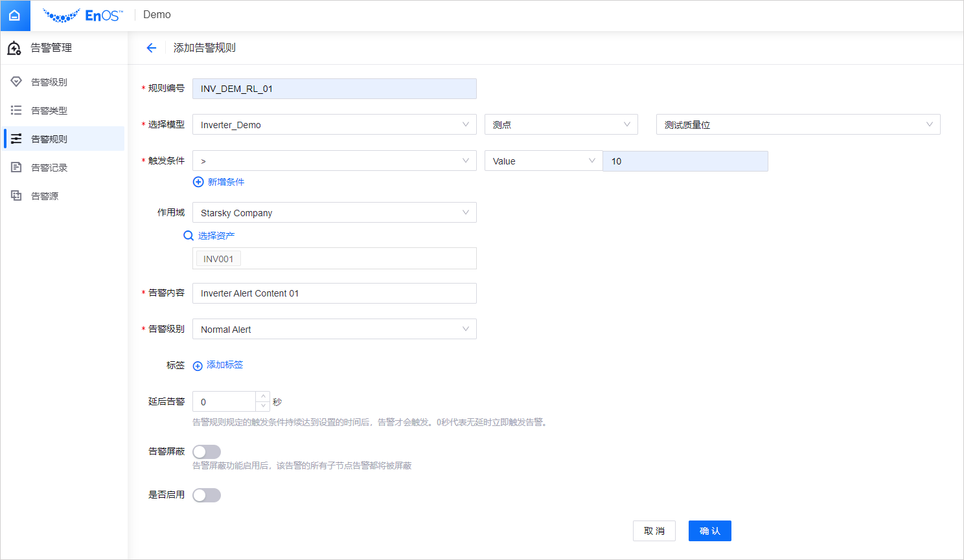Click the 告警级别 diamond icon in sidebar
The image size is (964, 560).
click(16, 82)
